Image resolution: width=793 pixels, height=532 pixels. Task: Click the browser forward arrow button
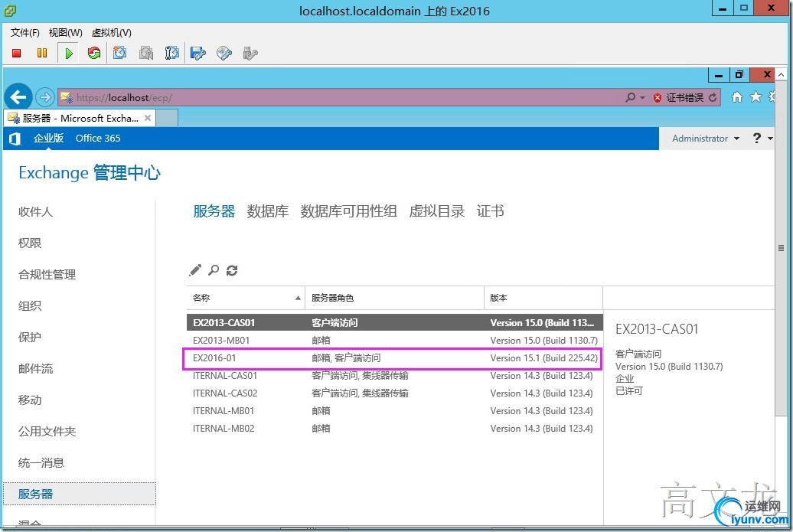45,97
